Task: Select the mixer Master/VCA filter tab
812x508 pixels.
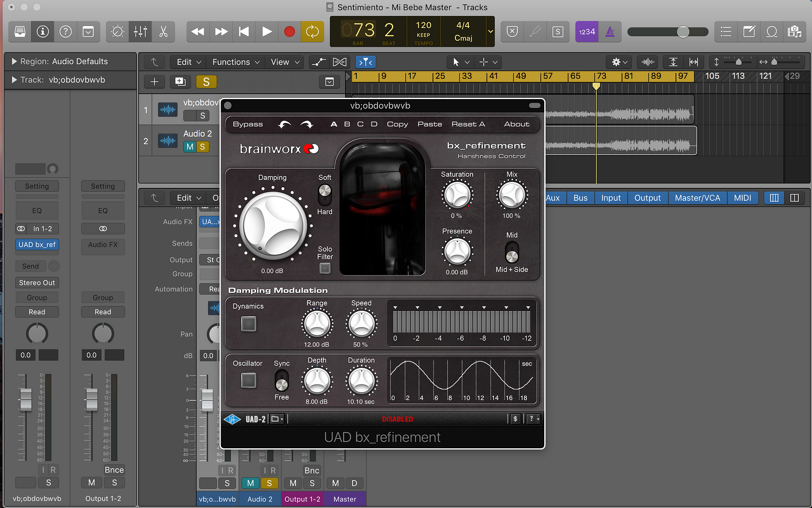Action: (698, 198)
